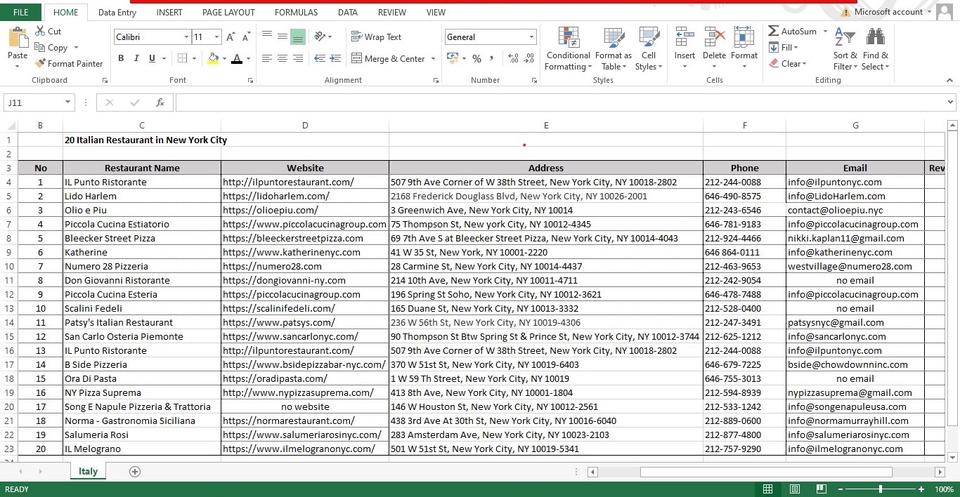Click the Delete cells icon

pos(714,37)
